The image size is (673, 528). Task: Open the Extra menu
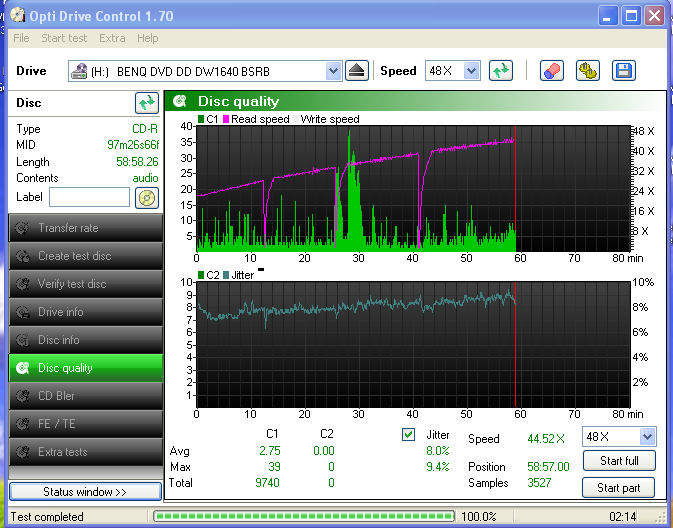point(112,38)
